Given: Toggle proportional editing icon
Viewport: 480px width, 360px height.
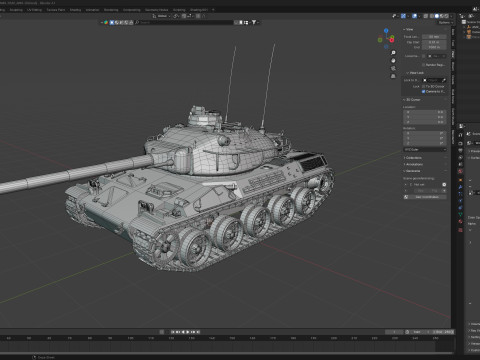Looking at the screenshot, I should (x=198, y=16).
